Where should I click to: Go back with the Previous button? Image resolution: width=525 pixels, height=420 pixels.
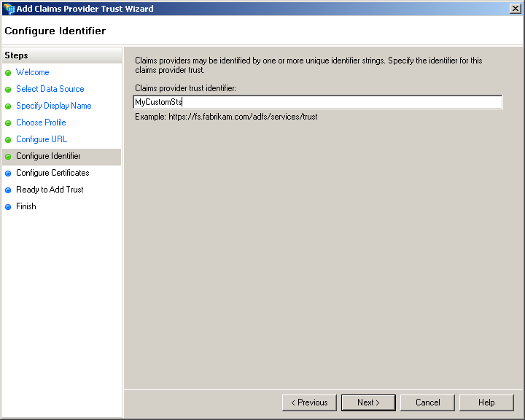[x=309, y=402]
